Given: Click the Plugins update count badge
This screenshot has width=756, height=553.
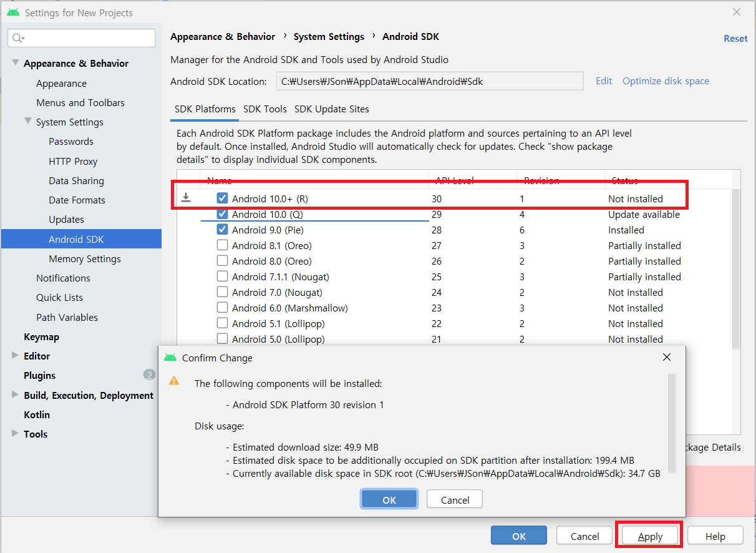Looking at the screenshot, I should point(149,375).
